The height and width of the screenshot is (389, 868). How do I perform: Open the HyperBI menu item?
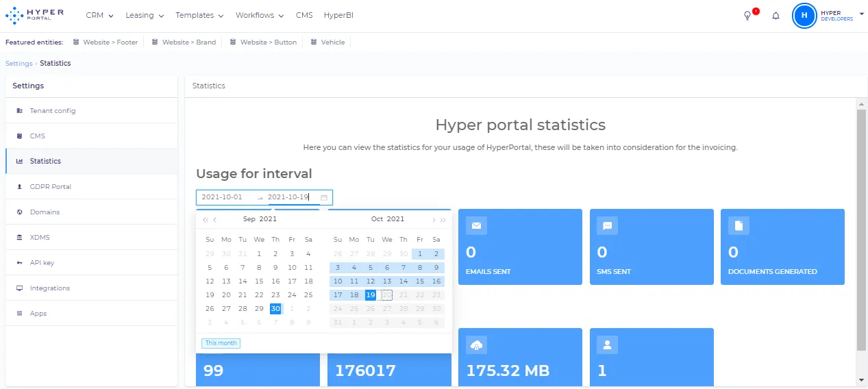tap(338, 15)
